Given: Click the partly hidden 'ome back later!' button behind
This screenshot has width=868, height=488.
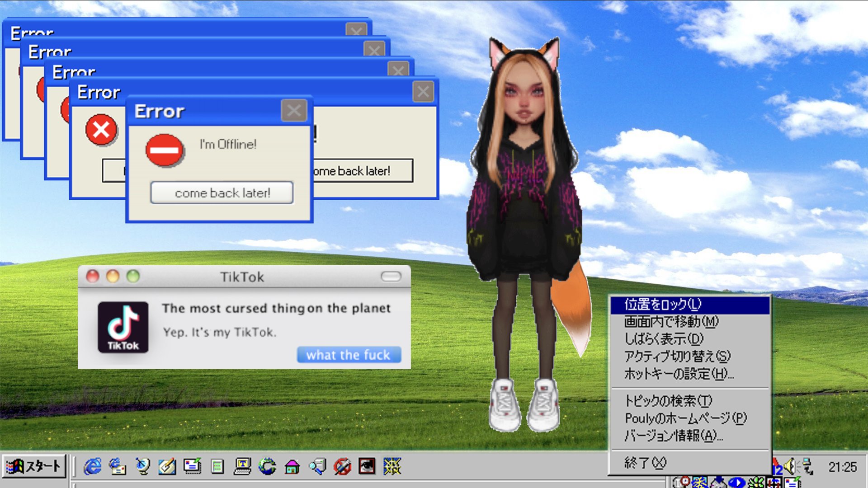Looking at the screenshot, I should coord(363,171).
